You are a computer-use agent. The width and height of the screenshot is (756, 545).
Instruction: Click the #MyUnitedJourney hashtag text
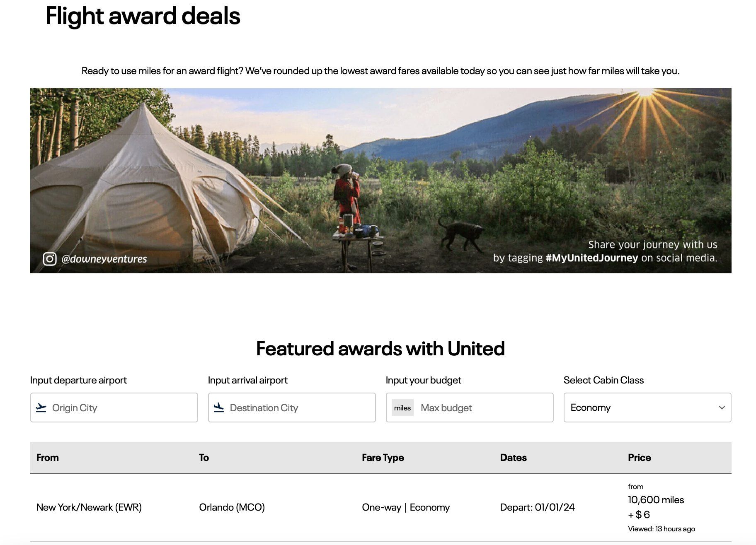[591, 258]
